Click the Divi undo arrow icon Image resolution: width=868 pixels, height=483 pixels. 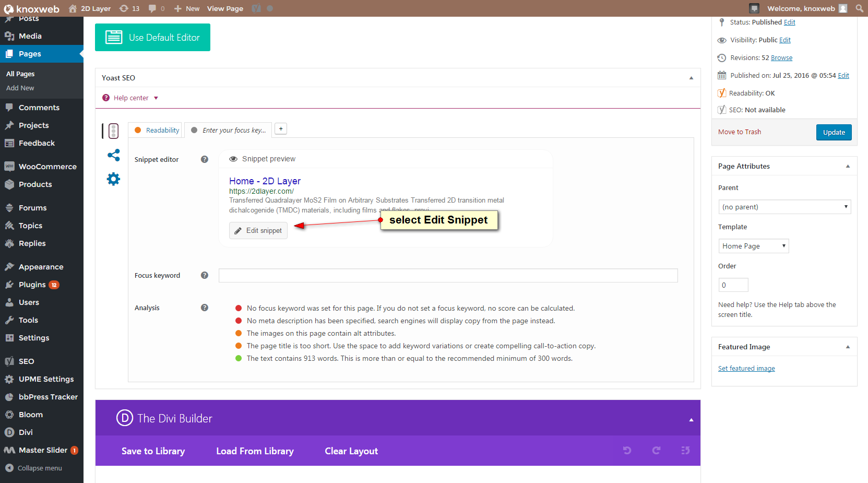tap(627, 450)
